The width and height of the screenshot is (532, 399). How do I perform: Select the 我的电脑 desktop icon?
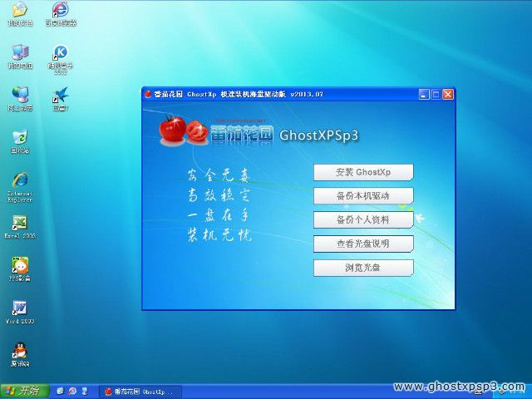point(20,57)
